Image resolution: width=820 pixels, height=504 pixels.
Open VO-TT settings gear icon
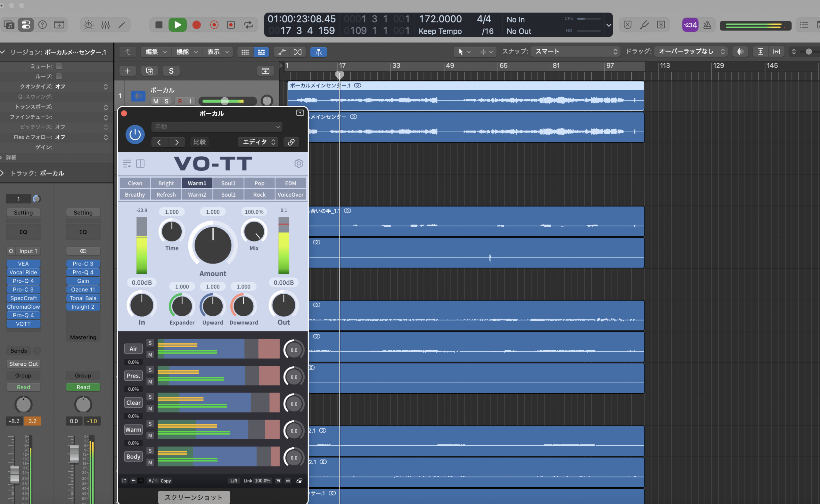[x=299, y=163]
